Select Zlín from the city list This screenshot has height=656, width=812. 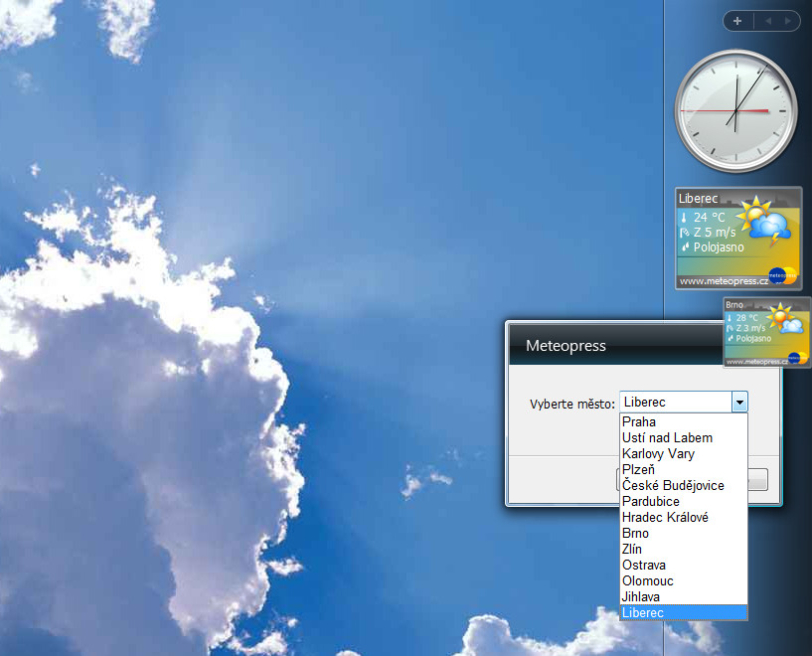click(x=684, y=549)
